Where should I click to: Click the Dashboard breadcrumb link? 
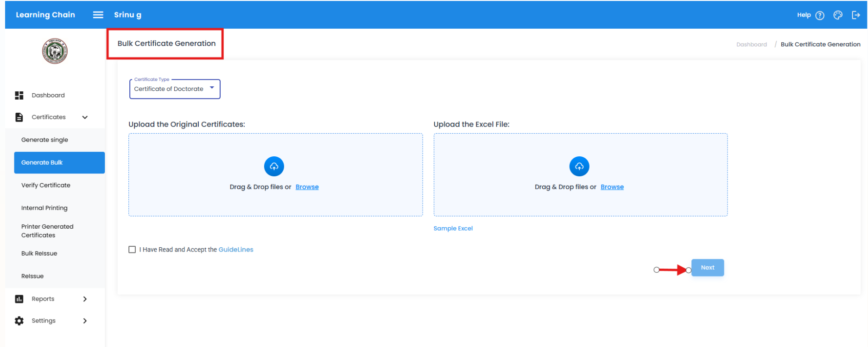[751, 45]
